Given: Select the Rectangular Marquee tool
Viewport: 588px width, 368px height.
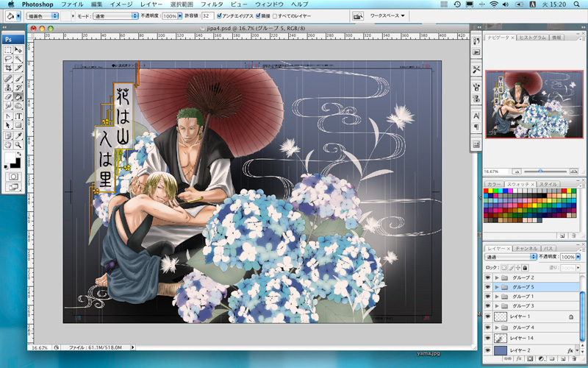Looking at the screenshot, I should (8, 50).
